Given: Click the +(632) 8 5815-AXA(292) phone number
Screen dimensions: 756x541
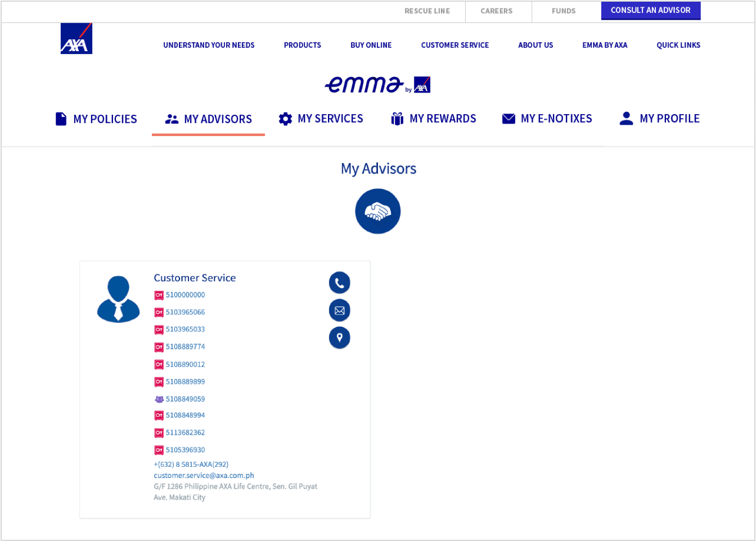Looking at the screenshot, I should pos(191,465).
